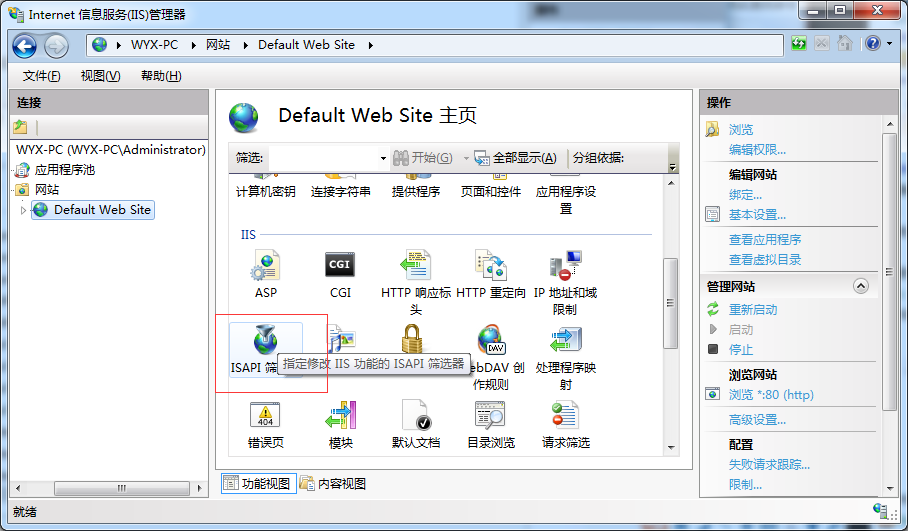Screen dimensions: 908x531
Task: Click the 浏览 action link
Action: (x=741, y=130)
